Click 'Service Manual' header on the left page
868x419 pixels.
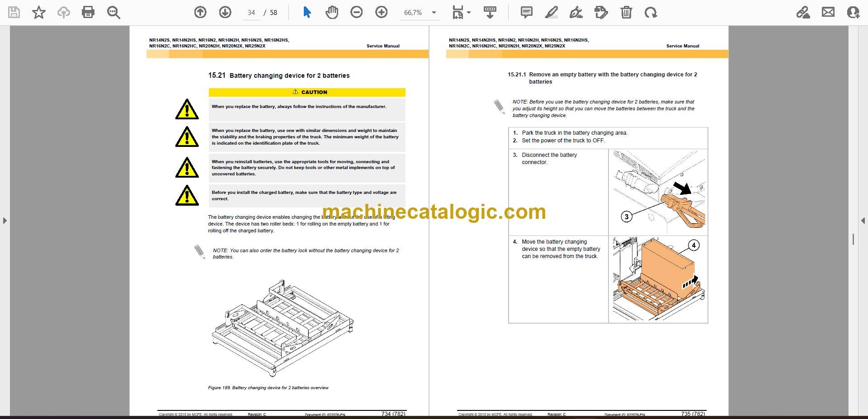click(x=383, y=46)
